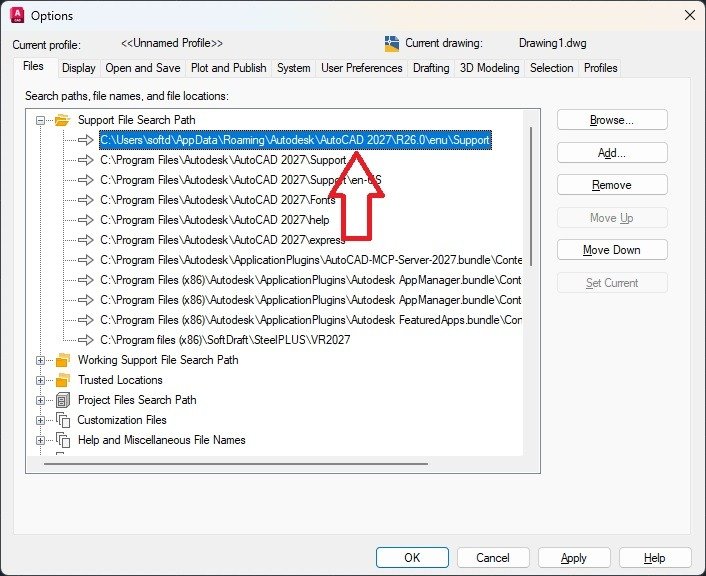Select the AutoCAD 2027\Fonts path

point(218,200)
